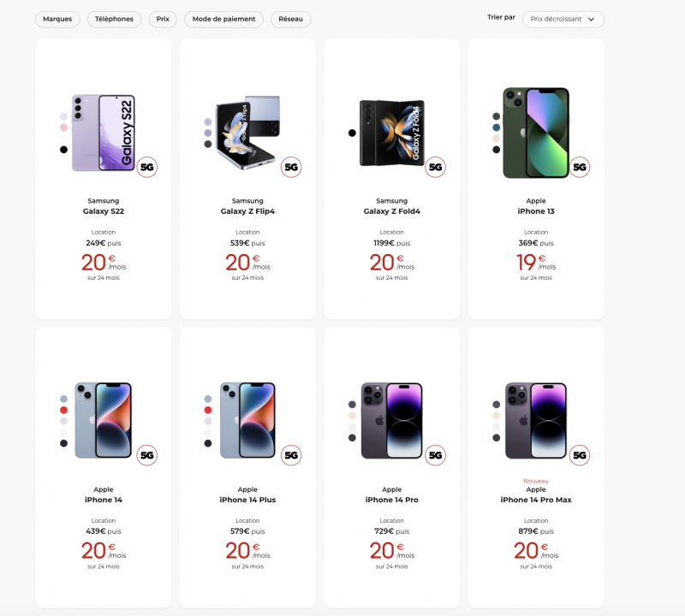Open the iPhone 14 Pro Max product name
Screen dimensions: 685x616
[x=536, y=500]
